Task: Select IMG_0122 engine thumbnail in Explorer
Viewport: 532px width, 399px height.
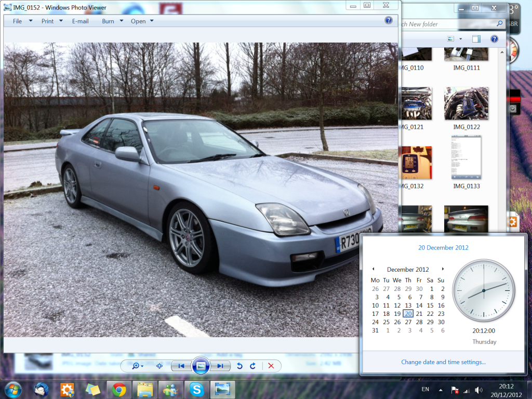Action: pos(466,103)
